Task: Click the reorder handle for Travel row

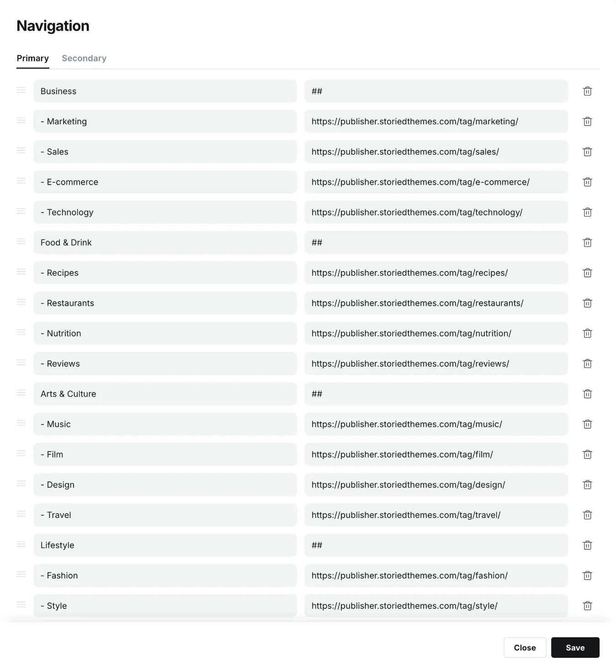Action: coord(21,514)
